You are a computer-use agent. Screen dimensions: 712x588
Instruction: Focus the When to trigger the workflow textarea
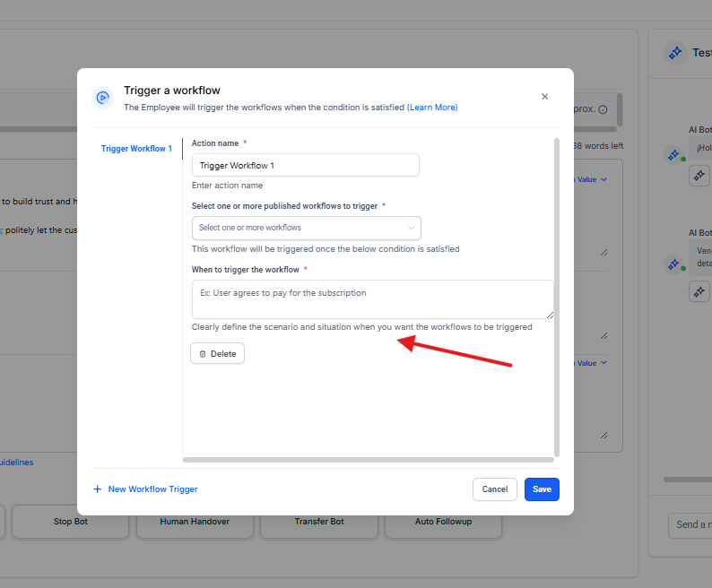[372, 299]
